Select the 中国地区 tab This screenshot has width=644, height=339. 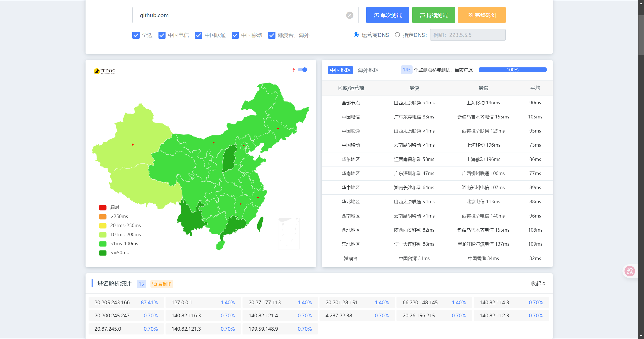click(x=340, y=70)
